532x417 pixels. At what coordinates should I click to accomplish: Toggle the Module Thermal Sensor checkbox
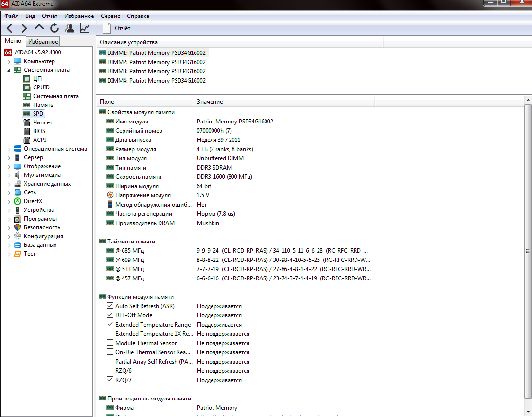(x=110, y=343)
